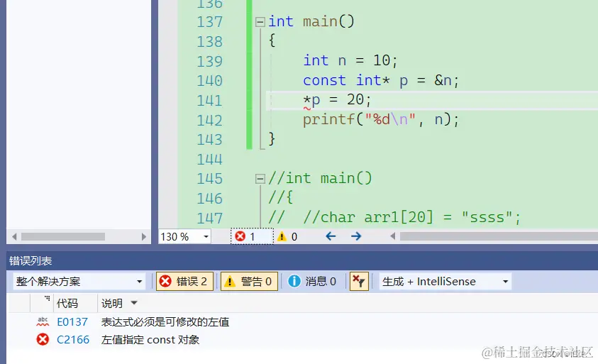Image resolution: width=598 pixels, height=364 pixels.
Task: Click line number 137 in the gutter
Action: point(209,22)
